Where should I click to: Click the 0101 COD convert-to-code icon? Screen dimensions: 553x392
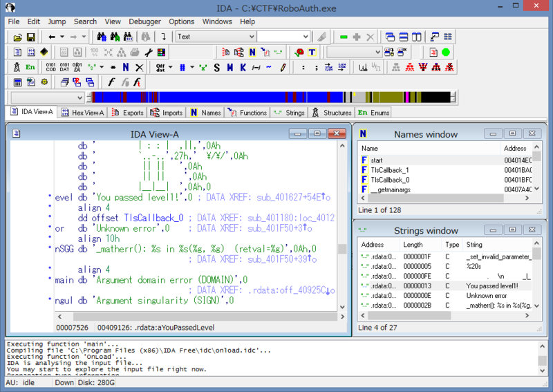pos(50,67)
